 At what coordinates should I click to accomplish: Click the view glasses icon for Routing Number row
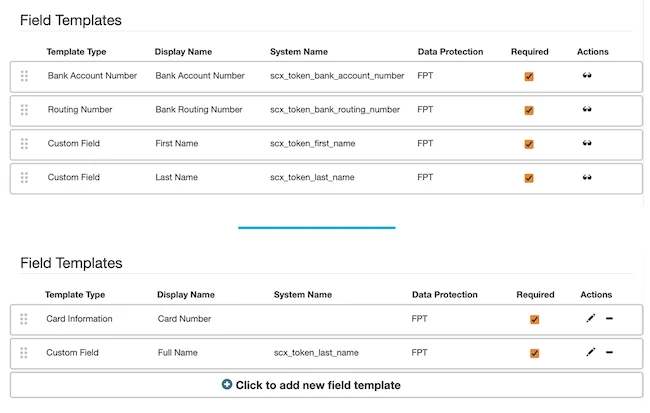587,109
